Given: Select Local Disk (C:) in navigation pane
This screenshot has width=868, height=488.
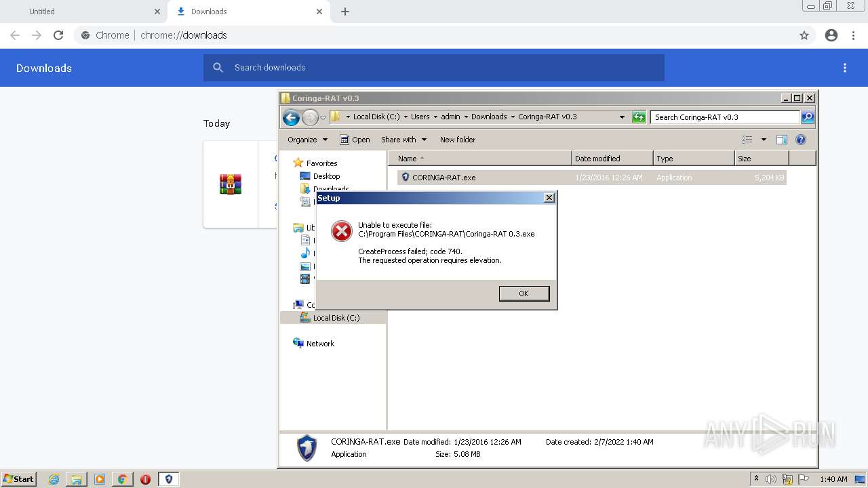Looking at the screenshot, I should (x=336, y=318).
